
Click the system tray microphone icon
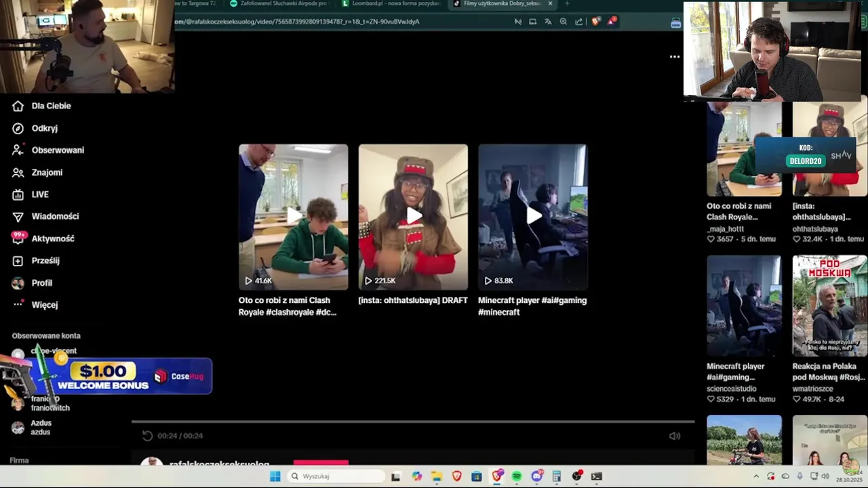pyautogui.click(x=800, y=476)
